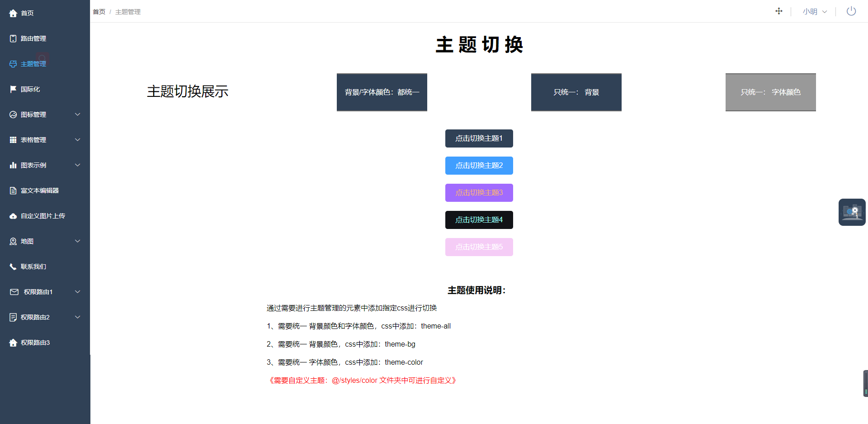Click the 首页 breadcrumb link
Image resolution: width=868 pixels, height=424 pixels.
tap(99, 12)
